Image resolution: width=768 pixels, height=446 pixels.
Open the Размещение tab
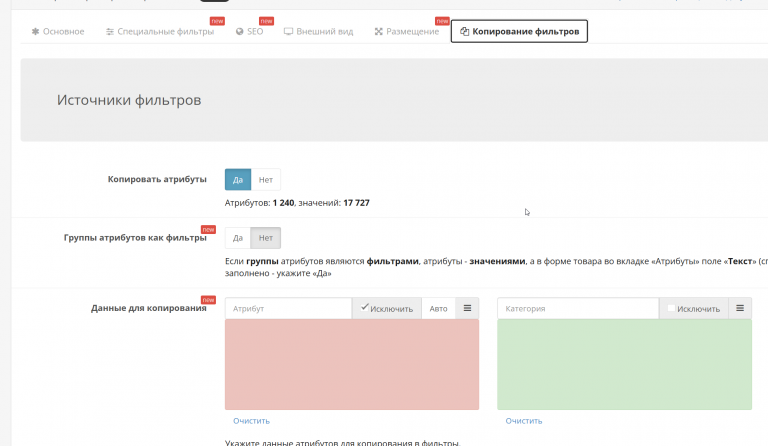point(407,31)
